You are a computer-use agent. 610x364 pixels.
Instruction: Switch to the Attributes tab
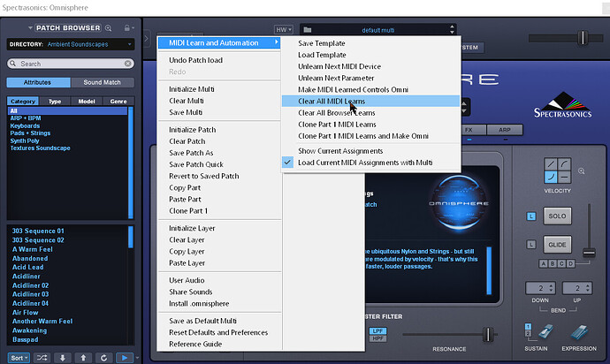39,82
